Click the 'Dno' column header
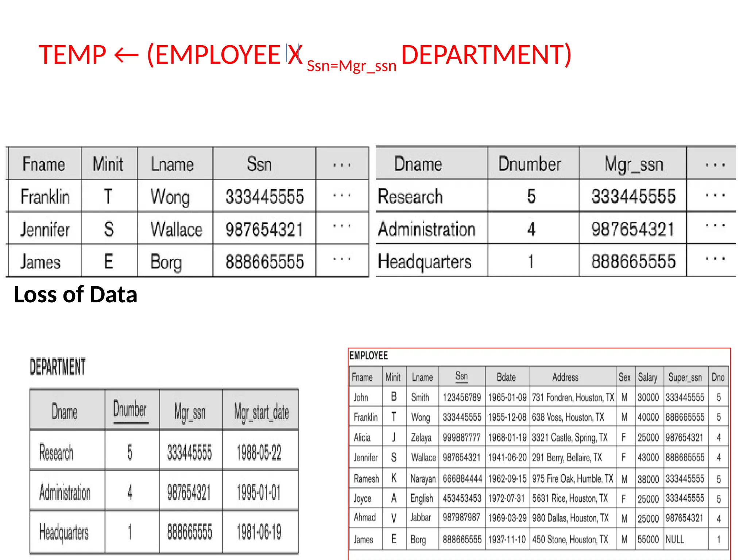Viewport: 747px width, 560px height. (718, 377)
